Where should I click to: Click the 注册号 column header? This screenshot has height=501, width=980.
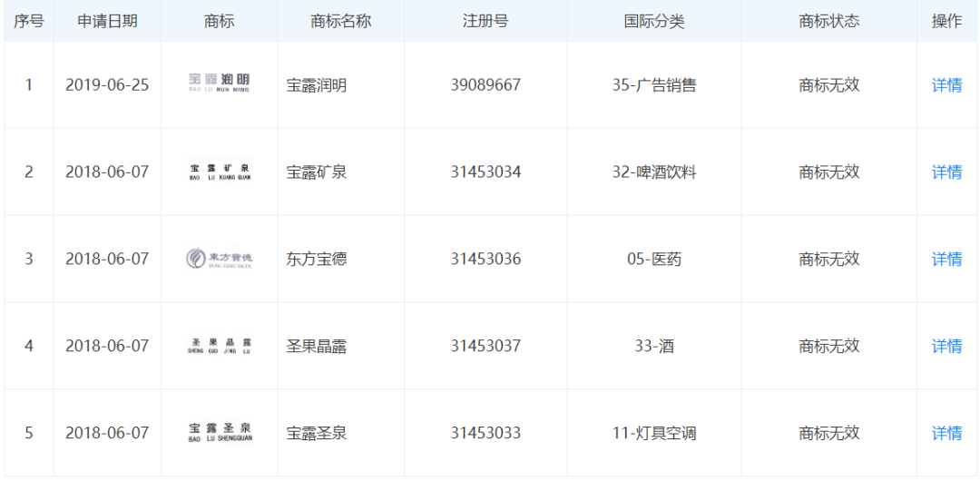coord(485,21)
